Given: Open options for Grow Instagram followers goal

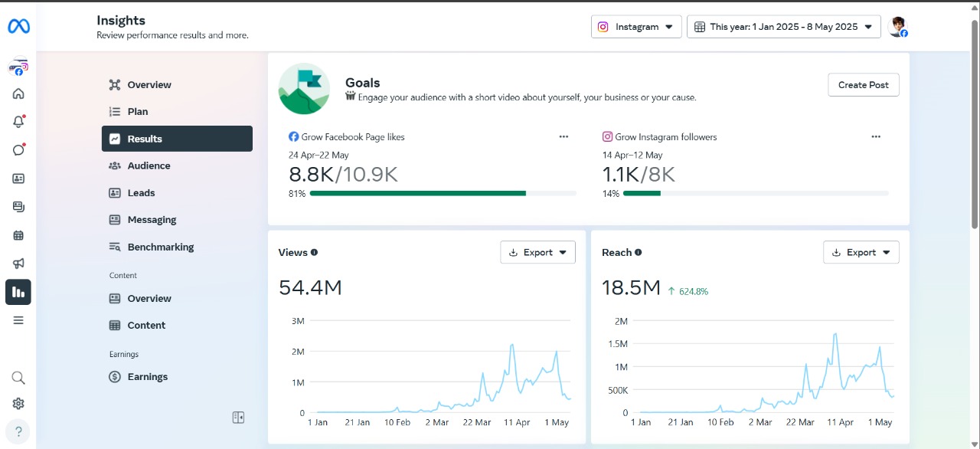Looking at the screenshot, I should [x=876, y=137].
